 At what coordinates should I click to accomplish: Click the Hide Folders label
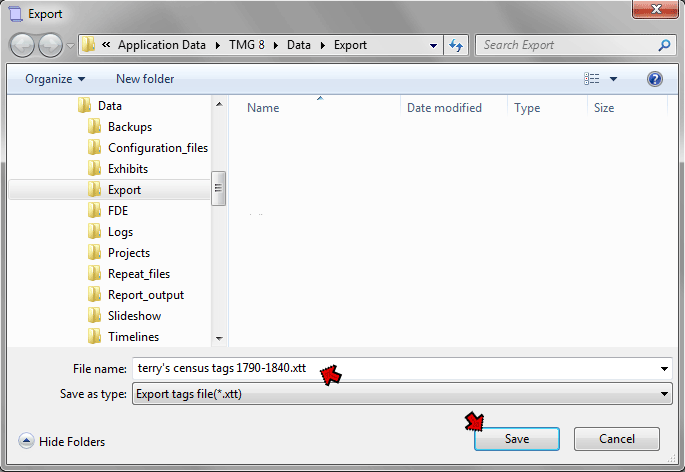tap(72, 441)
